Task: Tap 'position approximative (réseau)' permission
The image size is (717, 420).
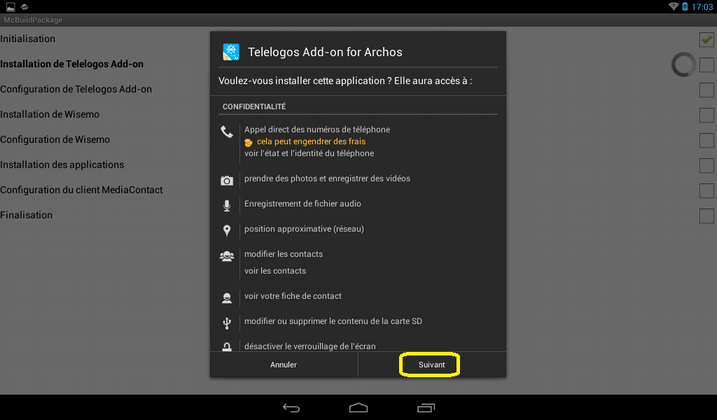Action: coord(304,229)
